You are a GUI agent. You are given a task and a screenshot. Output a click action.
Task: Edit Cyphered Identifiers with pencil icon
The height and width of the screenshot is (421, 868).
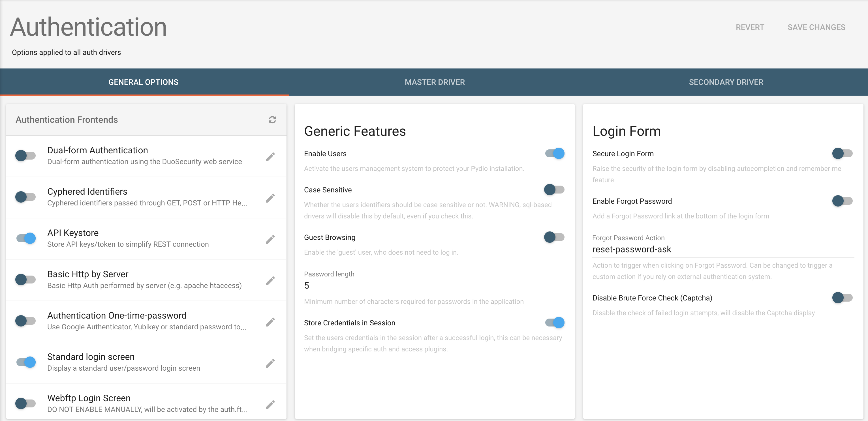pyautogui.click(x=270, y=198)
